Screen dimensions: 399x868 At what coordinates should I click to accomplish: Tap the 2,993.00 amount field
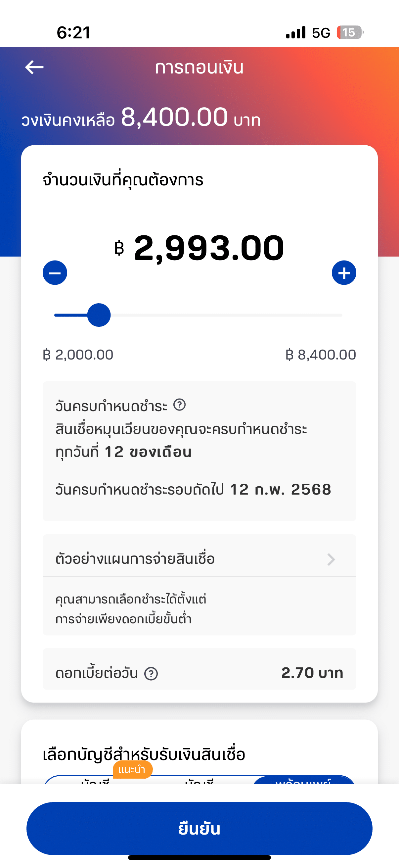click(x=209, y=248)
